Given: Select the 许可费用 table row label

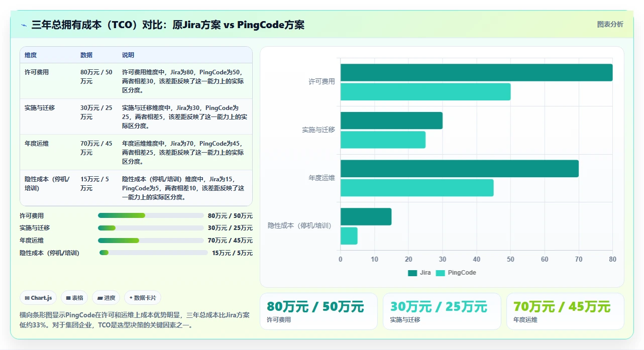Looking at the screenshot, I should pyautogui.click(x=37, y=72).
